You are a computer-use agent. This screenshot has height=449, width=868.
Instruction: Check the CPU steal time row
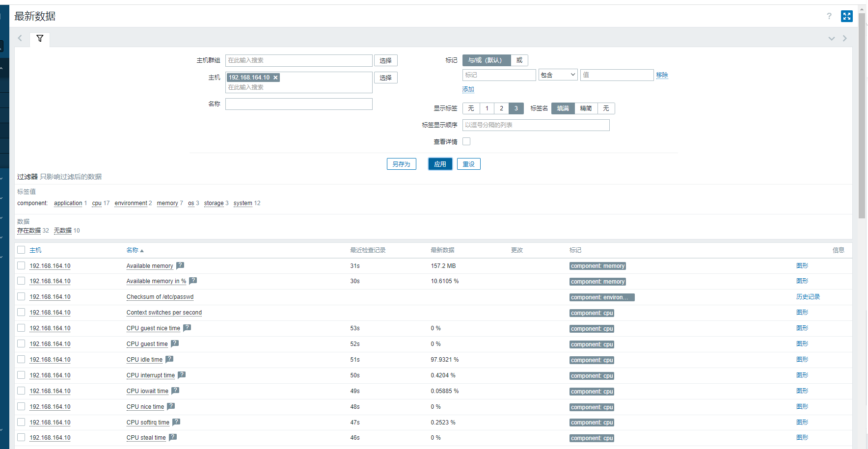[21, 437]
